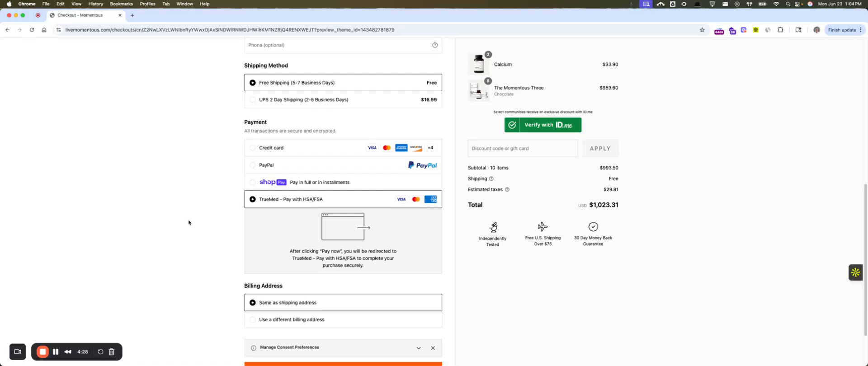Image resolution: width=868 pixels, height=366 pixels.
Task: Open the search tabs icon in Chrome
Action: point(798,30)
